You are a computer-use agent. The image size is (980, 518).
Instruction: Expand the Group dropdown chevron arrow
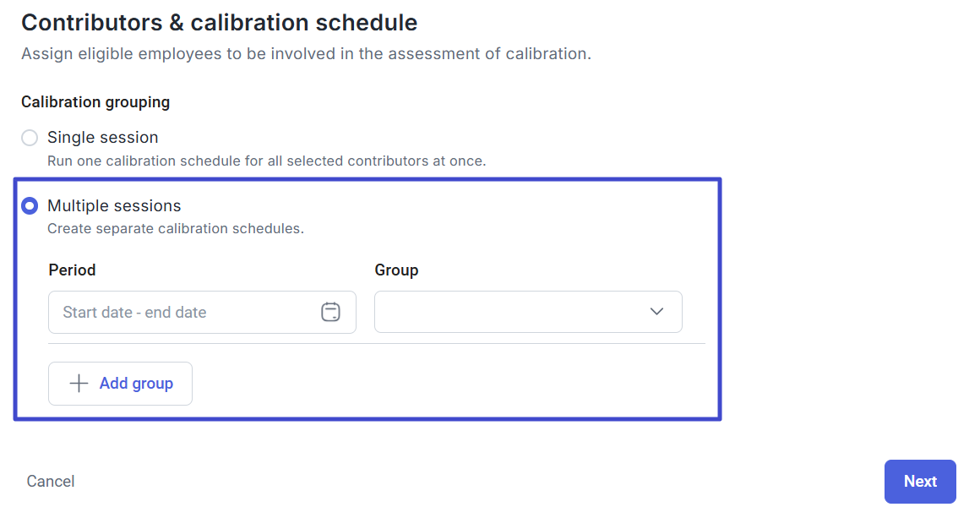coord(656,312)
